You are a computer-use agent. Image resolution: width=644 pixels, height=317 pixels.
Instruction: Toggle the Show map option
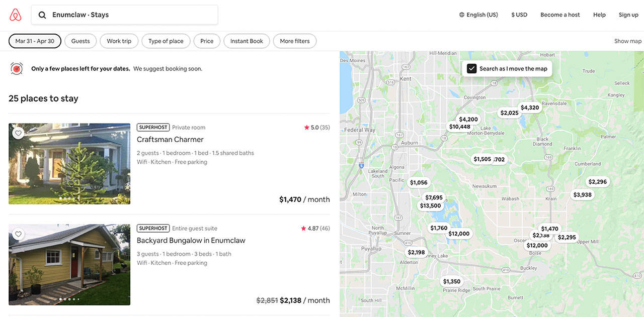tap(627, 41)
